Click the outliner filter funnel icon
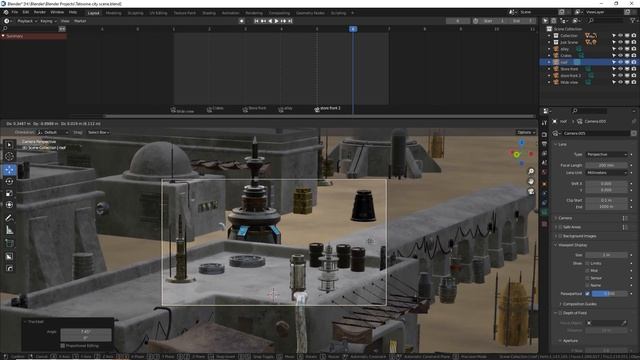The height and width of the screenshot is (360, 640). (x=633, y=20)
